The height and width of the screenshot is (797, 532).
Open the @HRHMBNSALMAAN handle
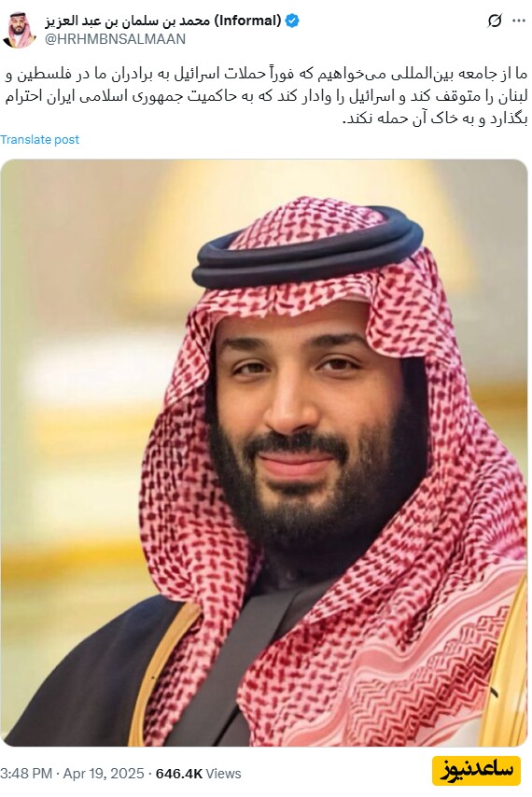coord(116,39)
